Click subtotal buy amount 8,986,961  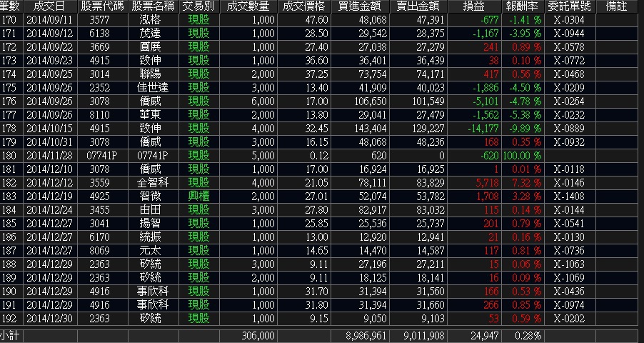click(x=365, y=336)
